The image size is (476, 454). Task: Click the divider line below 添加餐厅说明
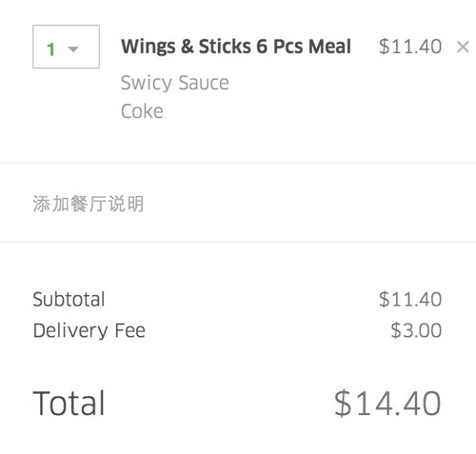pos(238,241)
